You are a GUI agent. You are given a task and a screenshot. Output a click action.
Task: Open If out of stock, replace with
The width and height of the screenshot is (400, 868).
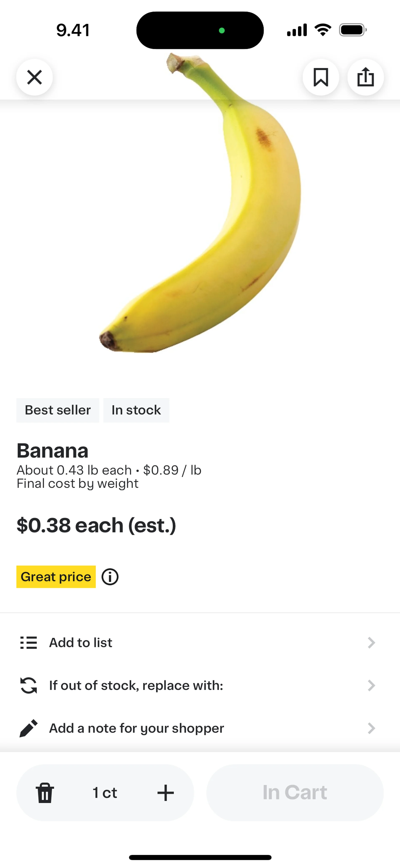pyautogui.click(x=136, y=685)
